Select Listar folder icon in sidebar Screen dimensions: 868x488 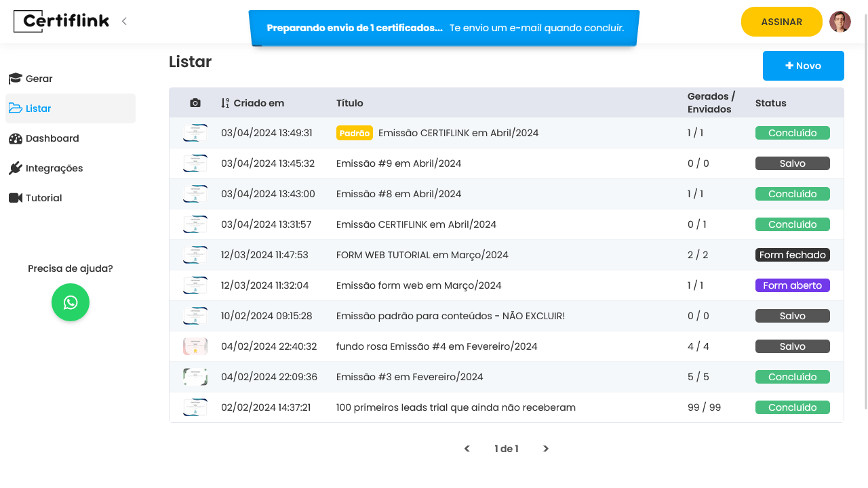(x=16, y=108)
